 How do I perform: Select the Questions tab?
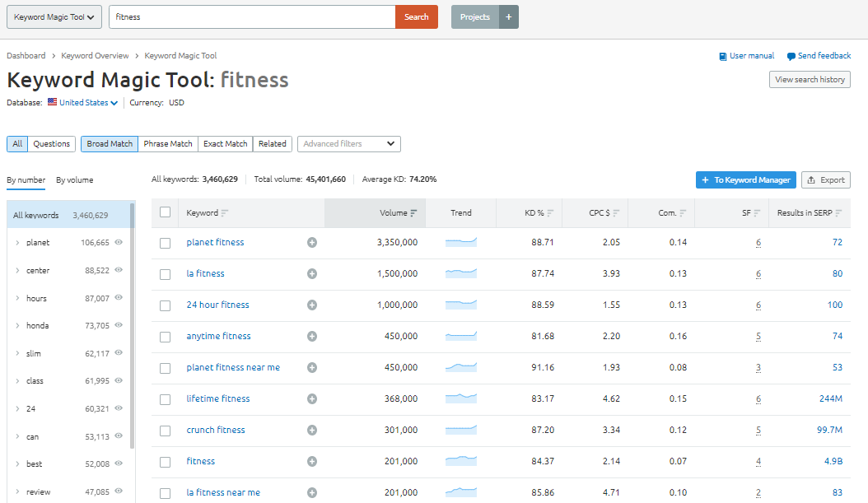tap(52, 144)
